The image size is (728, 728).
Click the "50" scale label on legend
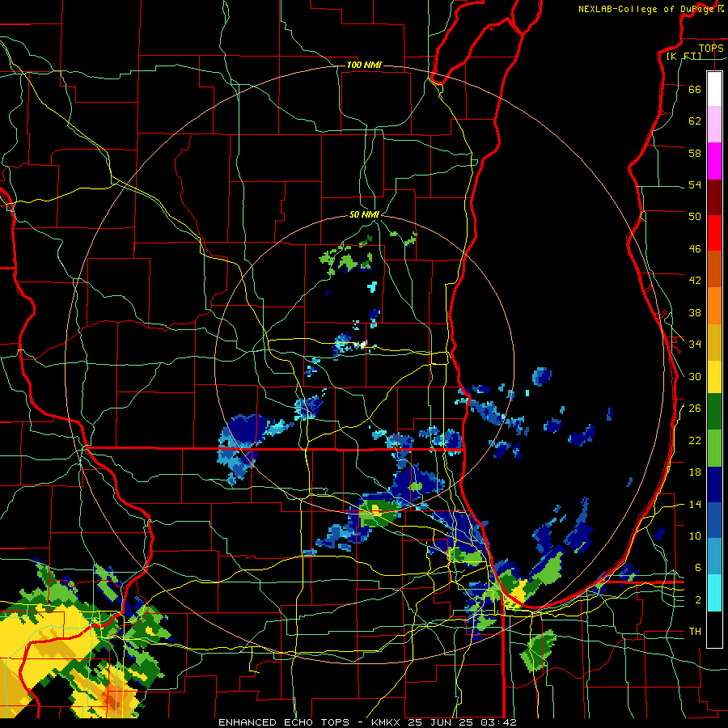(695, 216)
